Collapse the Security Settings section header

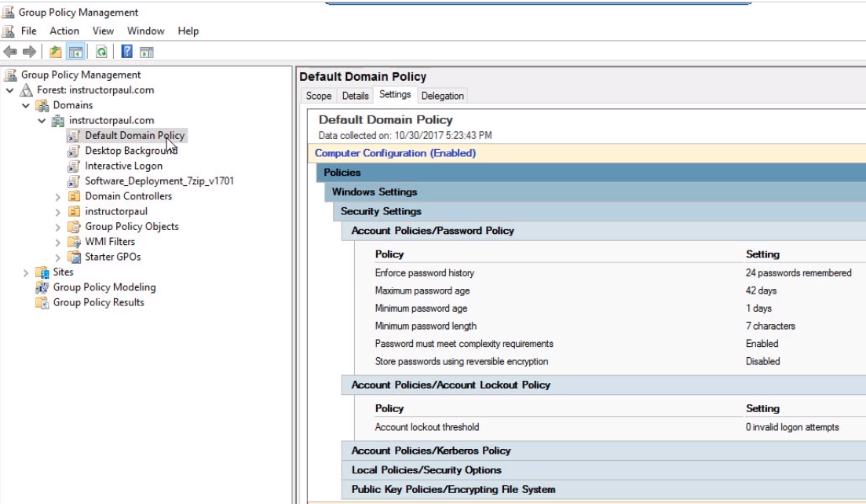tap(381, 211)
